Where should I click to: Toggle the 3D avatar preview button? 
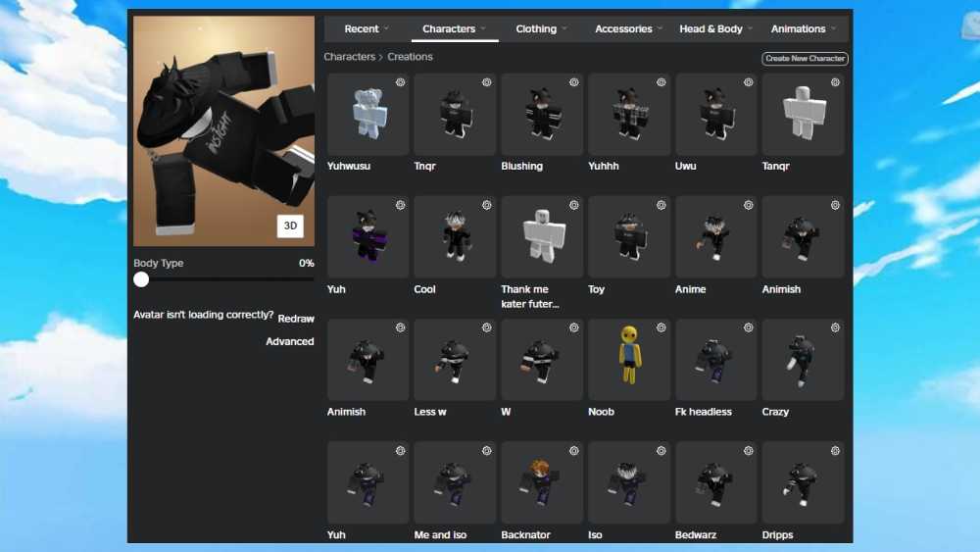pos(290,226)
